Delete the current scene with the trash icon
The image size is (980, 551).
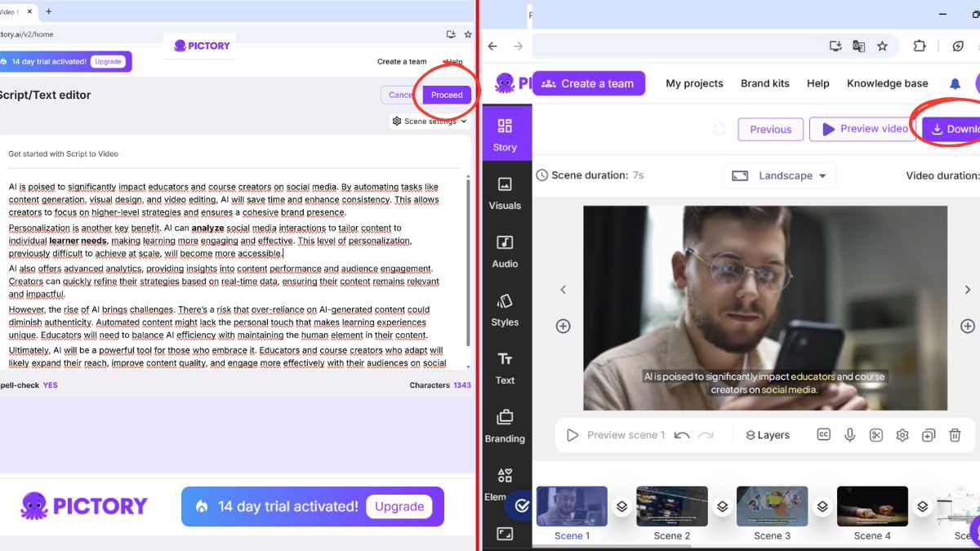[x=955, y=434]
